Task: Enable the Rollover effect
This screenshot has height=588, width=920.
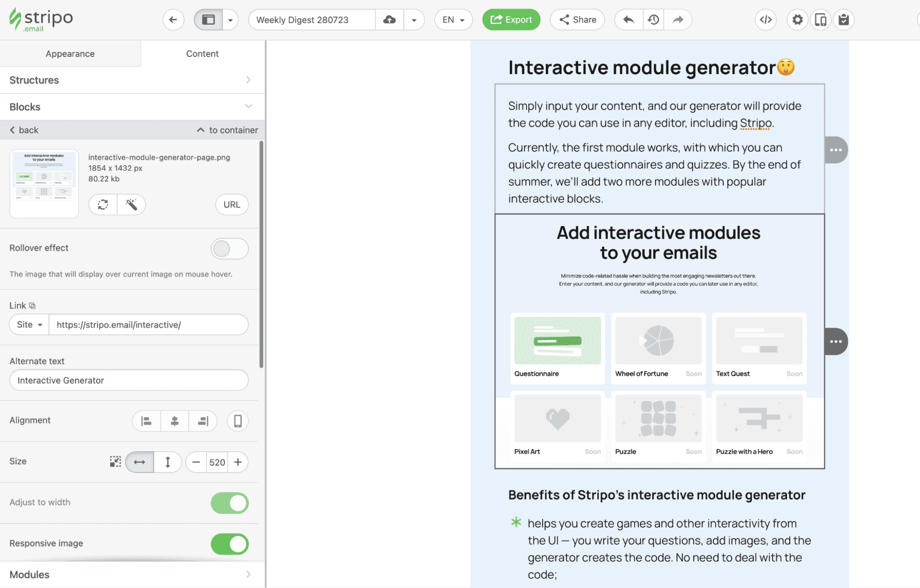Action: click(229, 248)
